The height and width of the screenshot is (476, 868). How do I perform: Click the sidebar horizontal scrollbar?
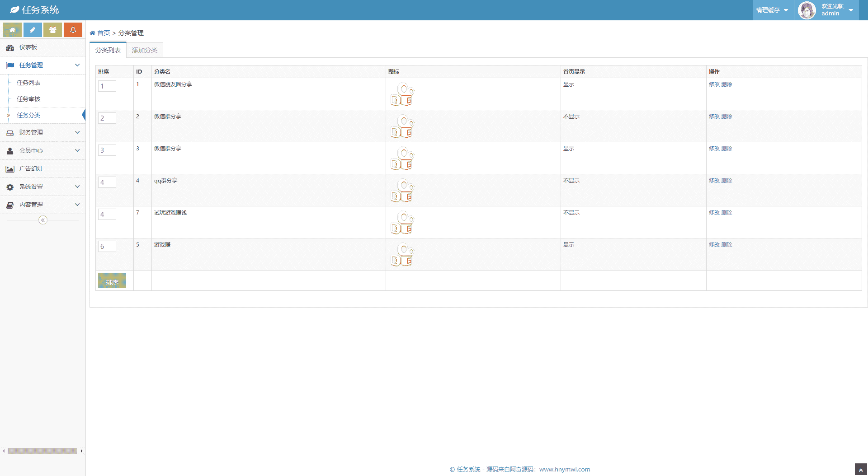[42, 451]
